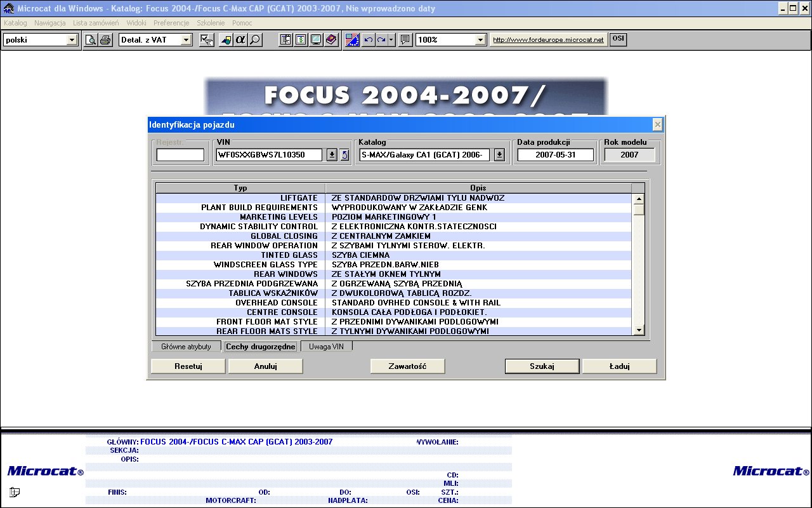Select the PLANT BUILD REQUIREMENTS row
Viewport: 812px width, 508px height.
pos(394,208)
